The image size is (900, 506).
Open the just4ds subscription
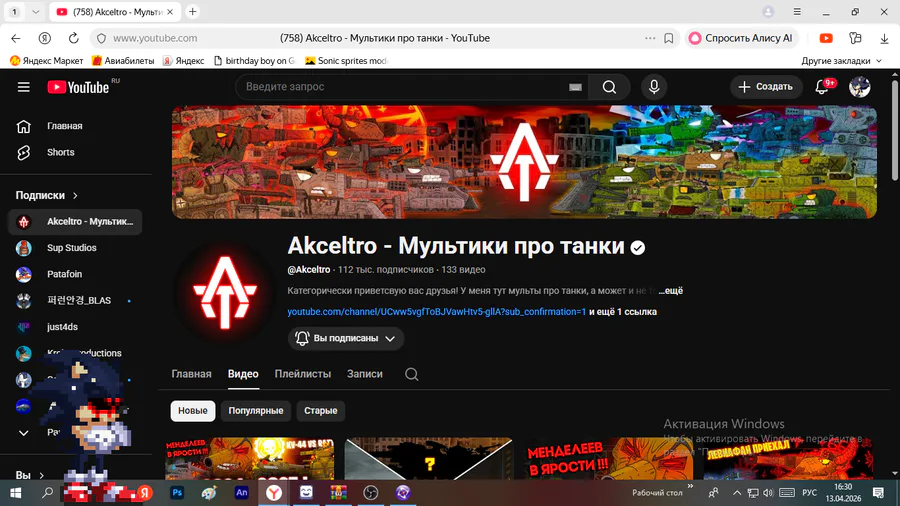75,328
